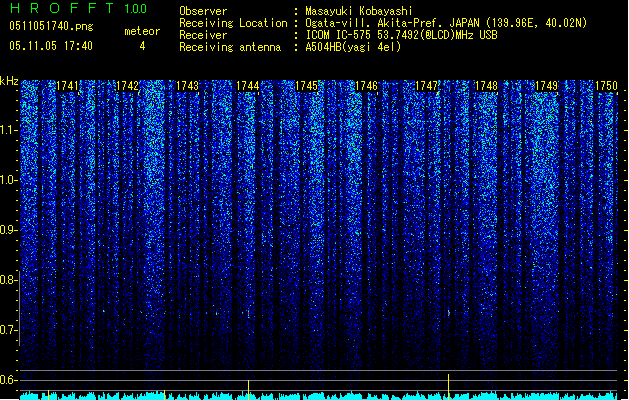Select antenna text A504HB(yagi 4el)
The height and width of the screenshot is (400, 629).
[x=353, y=47]
